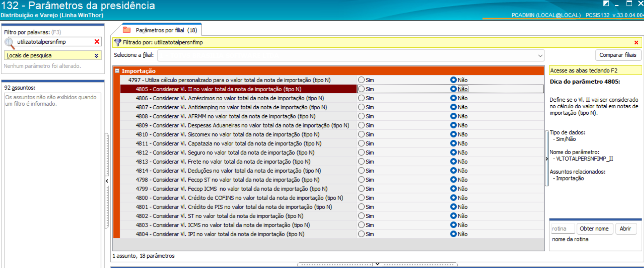644x268 pixels.
Task: Select 'Sim' for parameter 4800 Crédito de COFINS
Action: [x=361, y=198]
